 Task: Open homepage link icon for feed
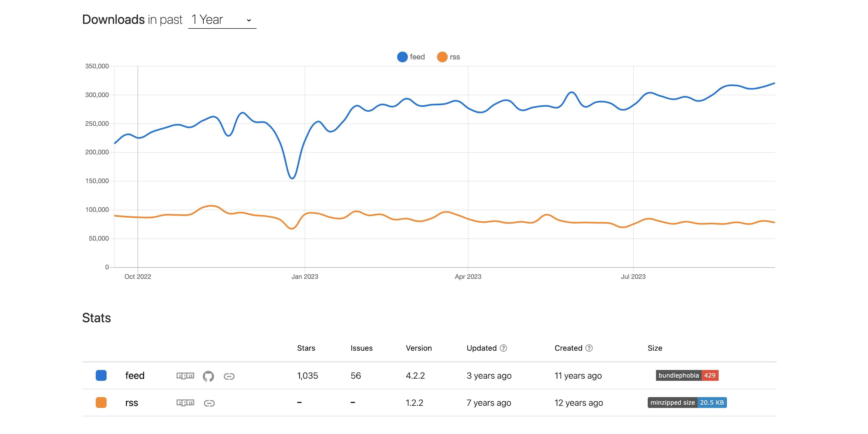click(229, 376)
